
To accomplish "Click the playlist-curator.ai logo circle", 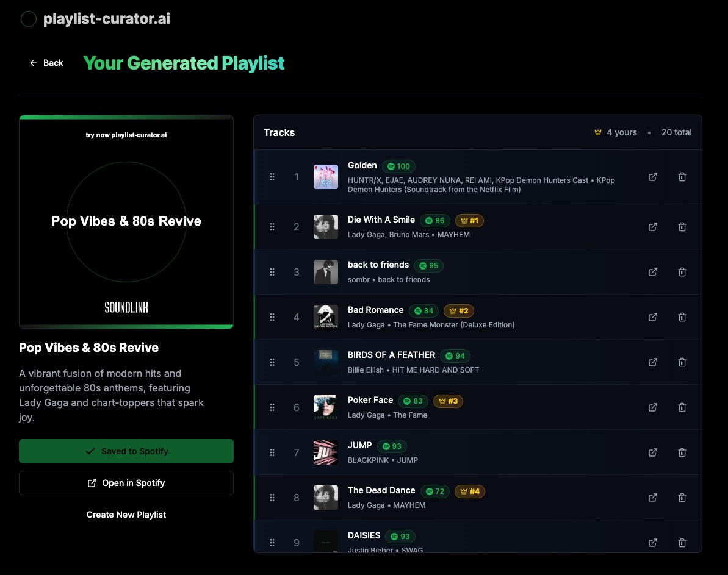I will point(28,19).
